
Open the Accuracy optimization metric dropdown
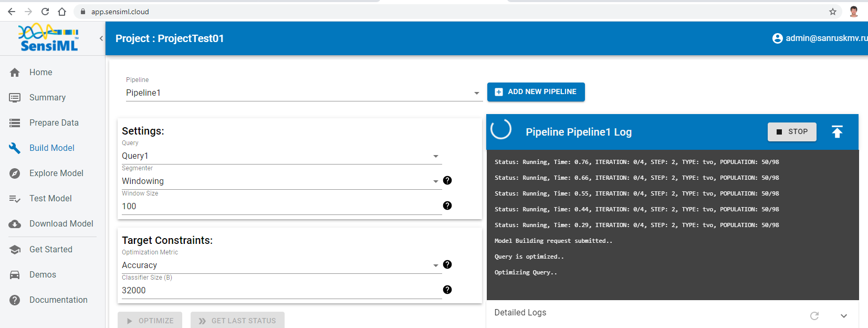281,265
